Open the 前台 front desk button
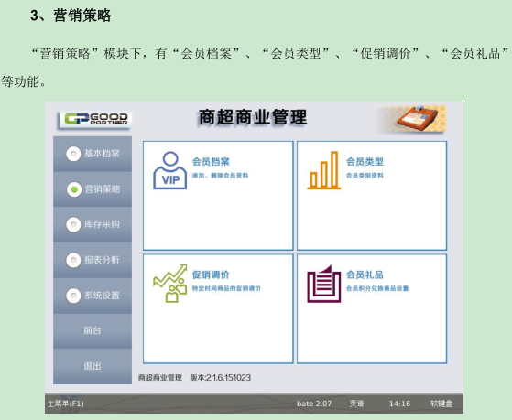The height and width of the screenshot is (420, 512). point(93,330)
